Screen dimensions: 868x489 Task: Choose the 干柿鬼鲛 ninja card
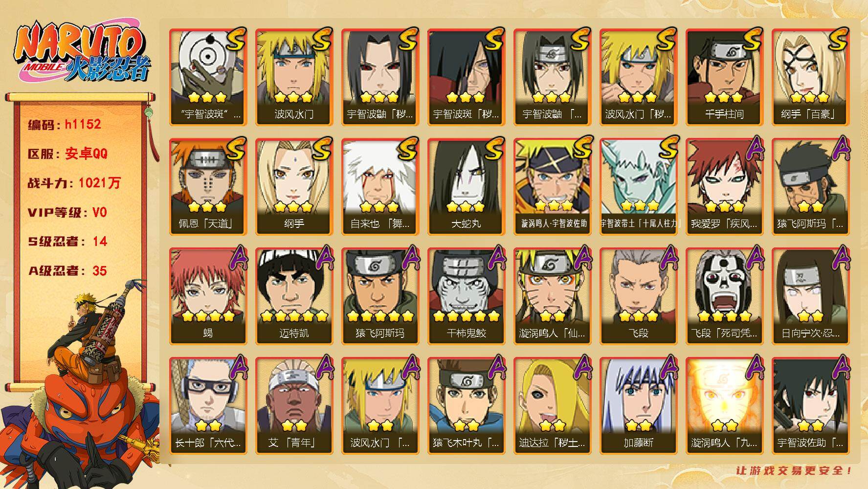coord(466,296)
